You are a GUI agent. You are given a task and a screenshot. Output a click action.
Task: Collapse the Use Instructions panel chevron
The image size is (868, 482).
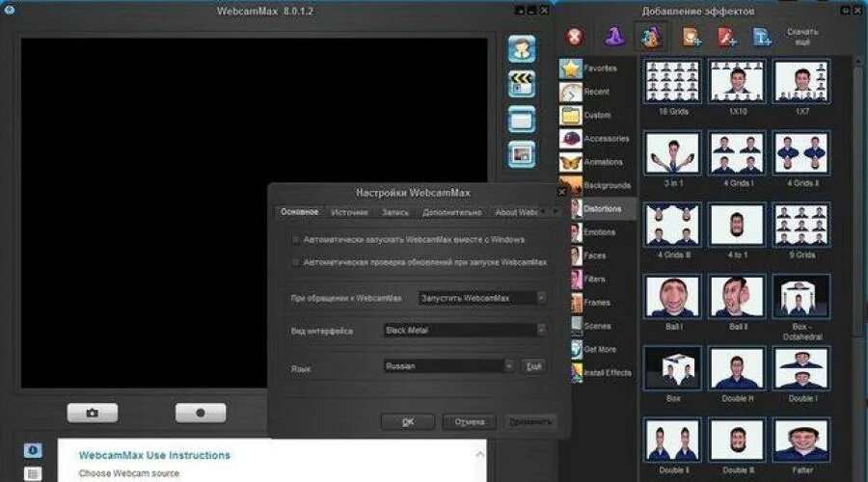(480, 454)
